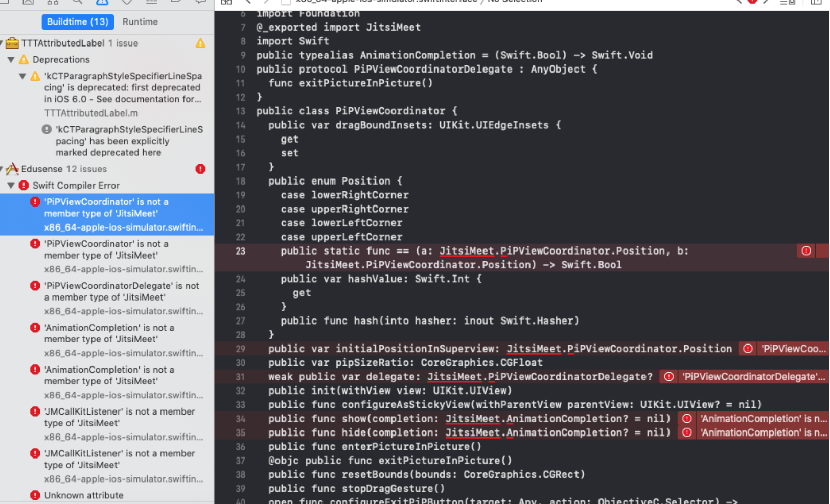Click 'case lowerRightCorner' in the code

click(x=344, y=195)
